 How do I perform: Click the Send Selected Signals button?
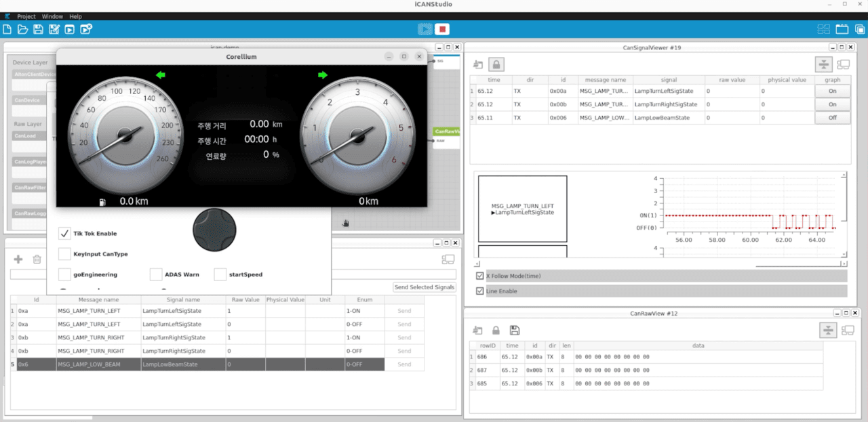(425, 287)
